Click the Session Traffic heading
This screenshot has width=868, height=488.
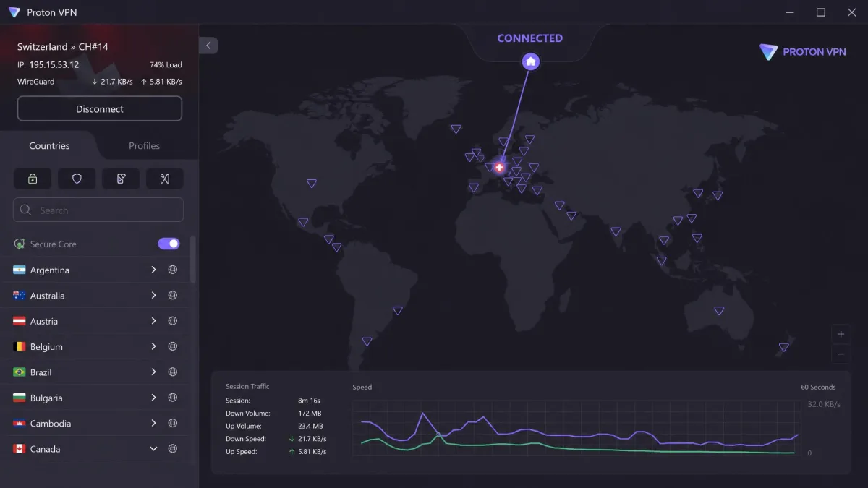point(247,387)
